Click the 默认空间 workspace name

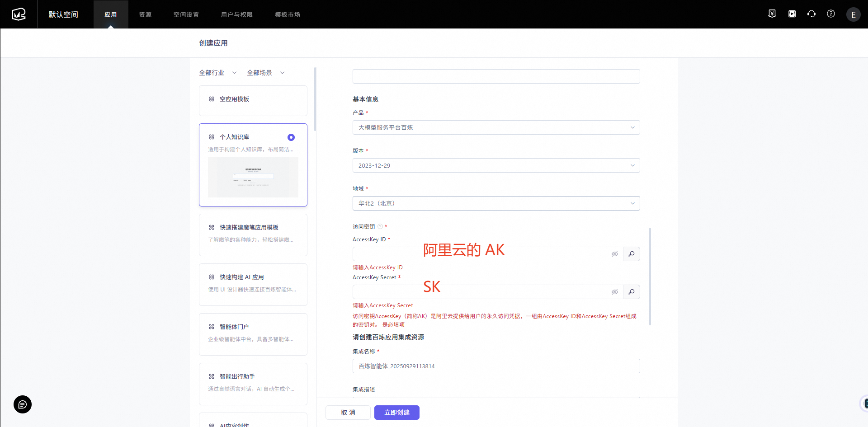click(x=63, y=14)
